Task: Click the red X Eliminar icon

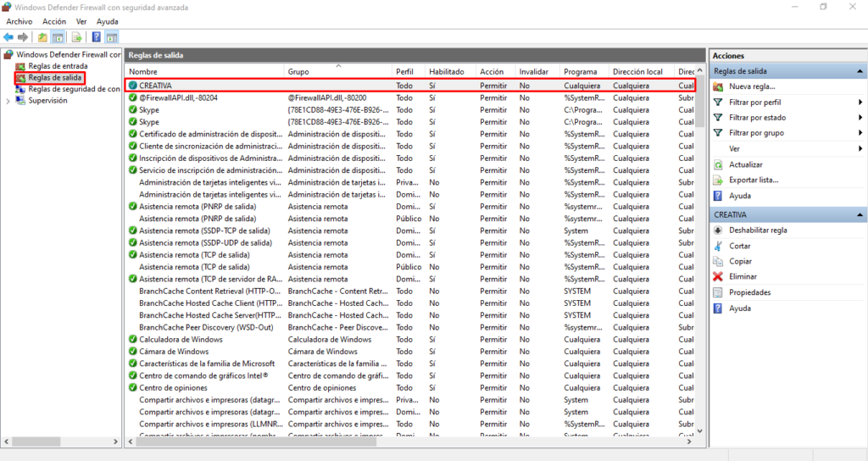Action: (718, 277)
